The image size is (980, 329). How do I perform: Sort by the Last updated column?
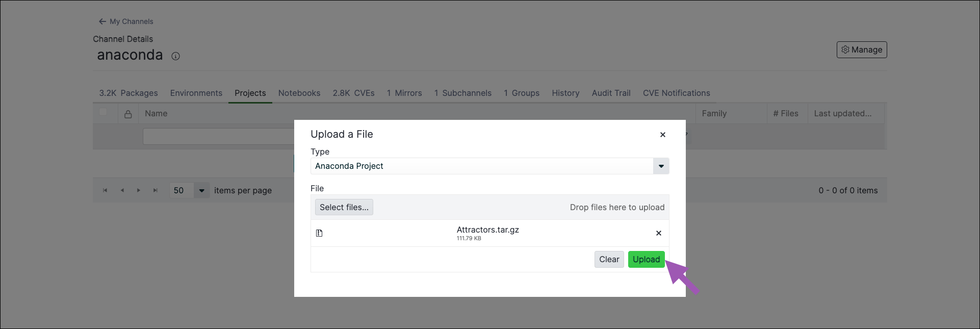(843, 113)
